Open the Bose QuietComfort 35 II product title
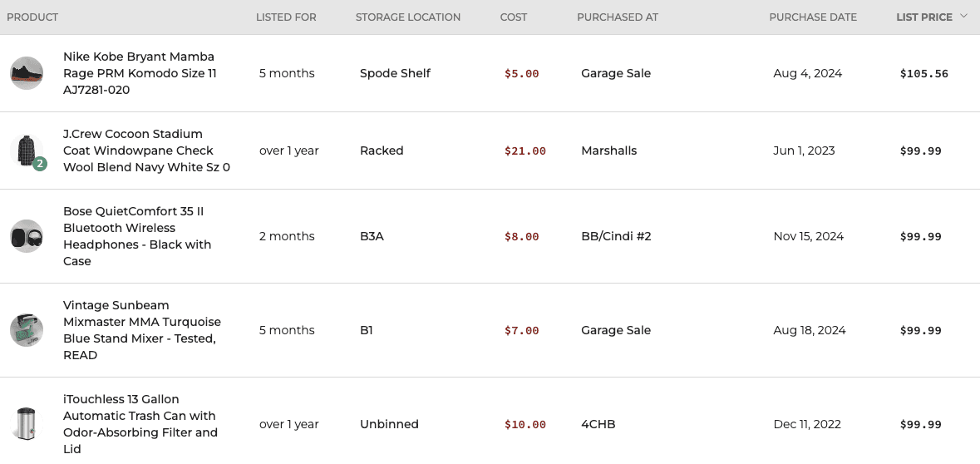This screenshot has width=980, height=464. coord(137,236)
